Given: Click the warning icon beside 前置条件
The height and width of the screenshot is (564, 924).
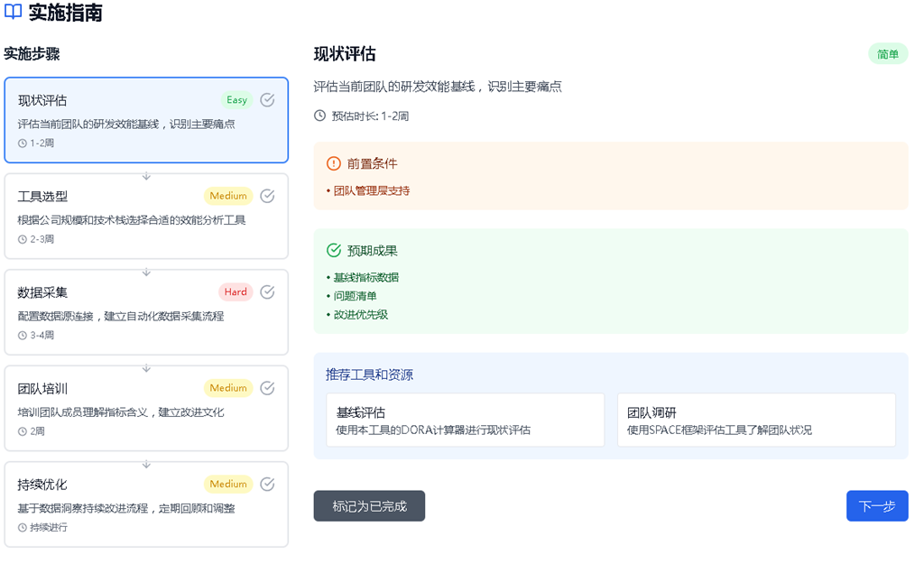Looking at the screenshot, I should pyautogui.click(x=334, y=163).
